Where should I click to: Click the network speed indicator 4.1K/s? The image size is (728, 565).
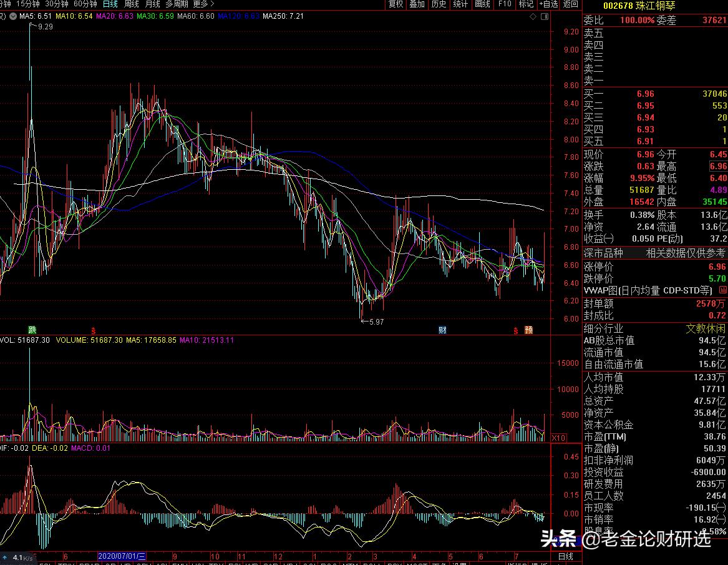[17, 558]
